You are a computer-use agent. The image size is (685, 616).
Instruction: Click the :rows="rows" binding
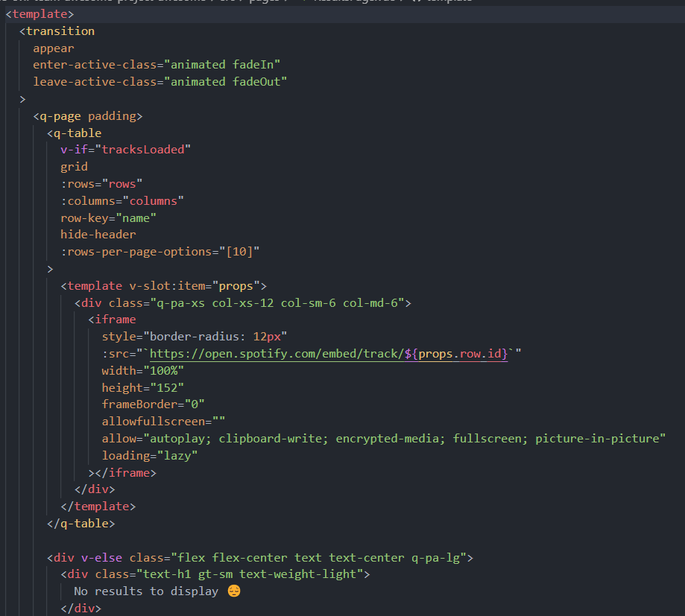(101, 184)
